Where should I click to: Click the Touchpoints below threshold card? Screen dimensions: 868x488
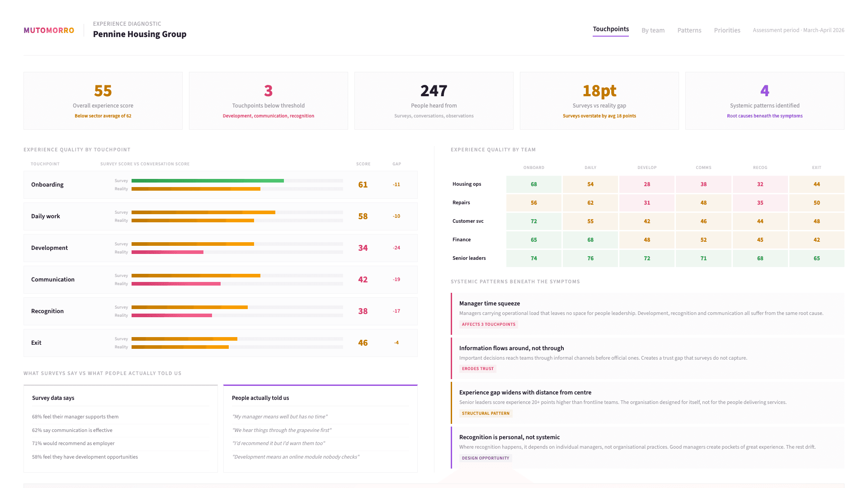coord(268,100)
